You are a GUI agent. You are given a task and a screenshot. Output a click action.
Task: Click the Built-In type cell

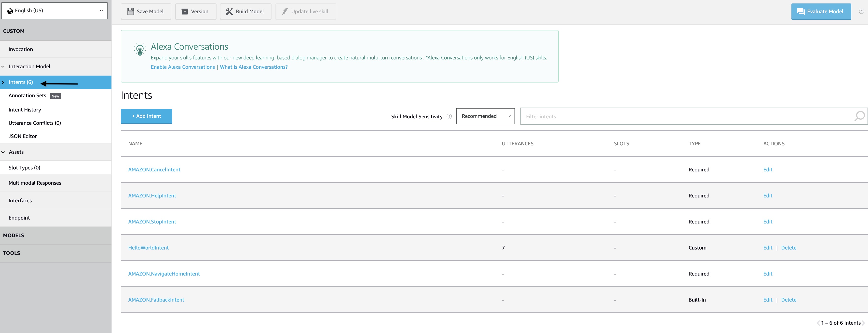[697, 300]
